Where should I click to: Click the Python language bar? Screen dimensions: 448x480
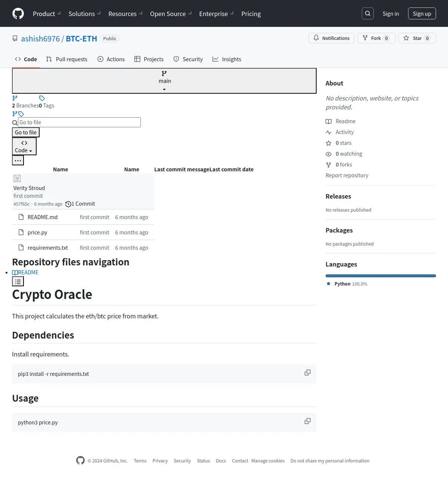pyautogui.click(x=381, y=276)
